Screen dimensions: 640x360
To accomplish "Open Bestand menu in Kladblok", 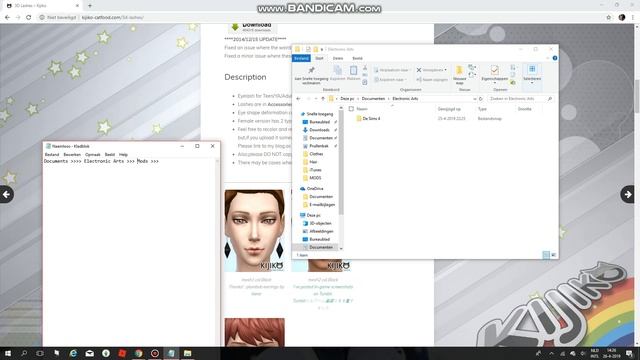I will pyautogui.click(x=52, y=155).
